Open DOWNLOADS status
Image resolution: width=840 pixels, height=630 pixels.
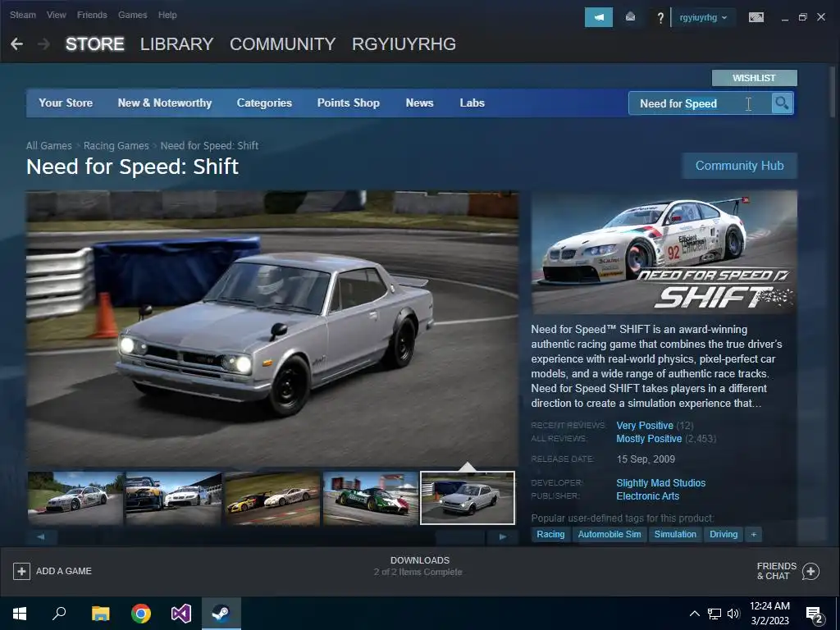pyautogui.click(x=419, y=566)
